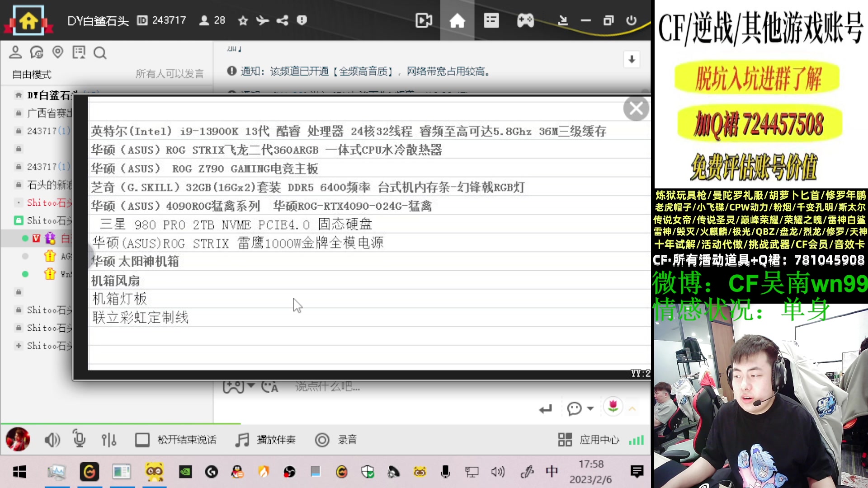Toggle the microphone icon
This screenshot has height=488, width=868.
79,438
